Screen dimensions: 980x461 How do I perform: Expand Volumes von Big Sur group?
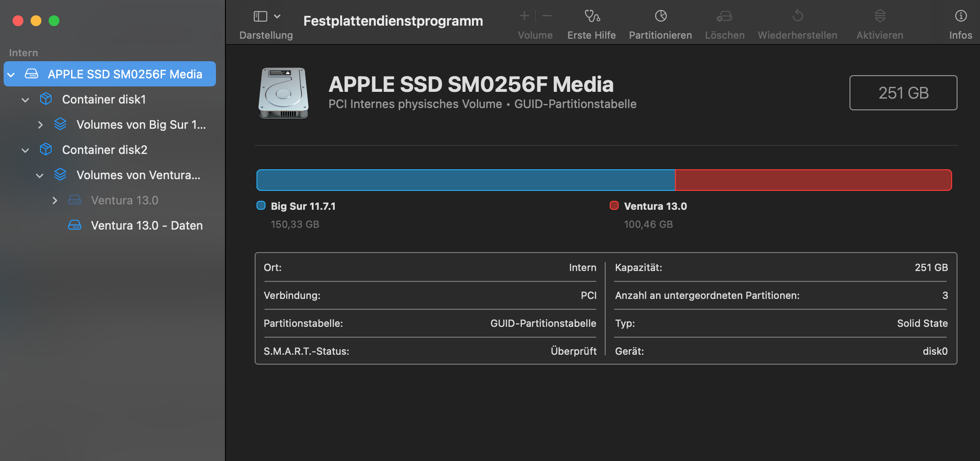40,125
